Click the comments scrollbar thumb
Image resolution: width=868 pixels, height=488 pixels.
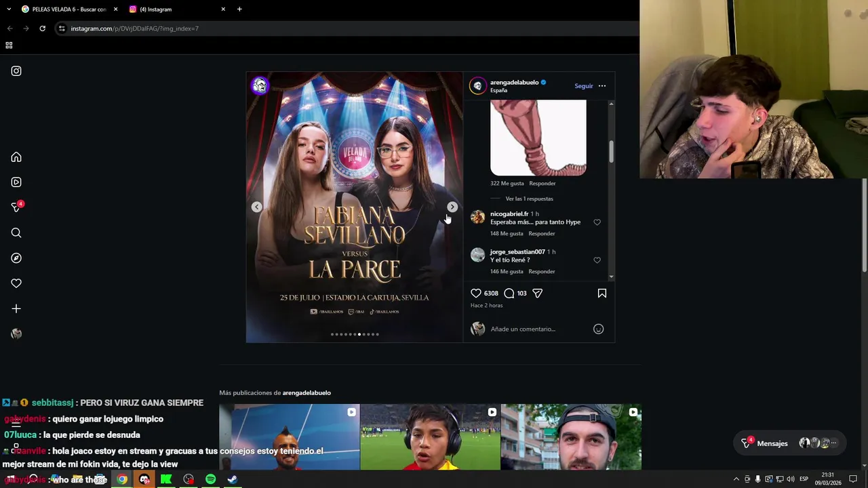(x=611, y=151)
